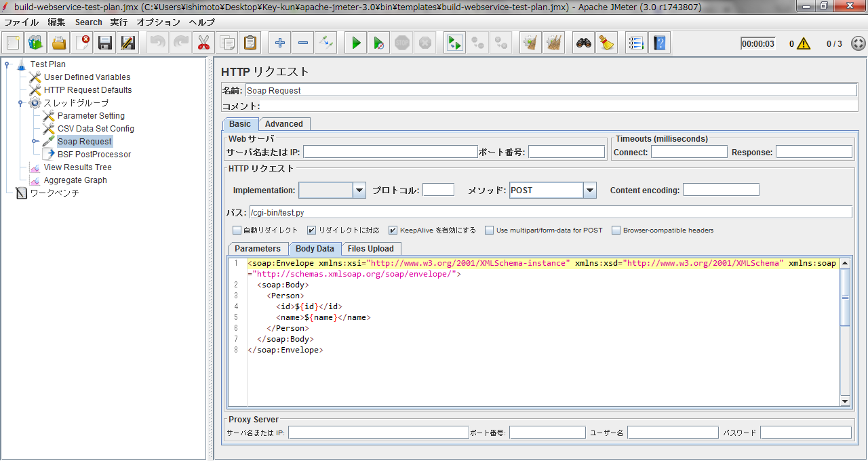868x461 pixels.
Task: Select HTTP Request Defaults in tree
Action: [88, 90]
